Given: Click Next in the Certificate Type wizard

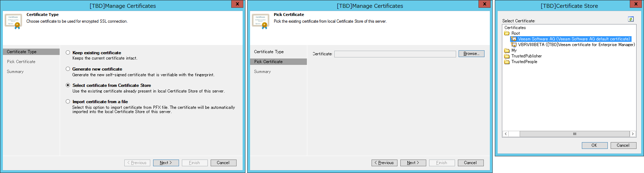Looking at the screenshot, I should (x=166, y=163).
